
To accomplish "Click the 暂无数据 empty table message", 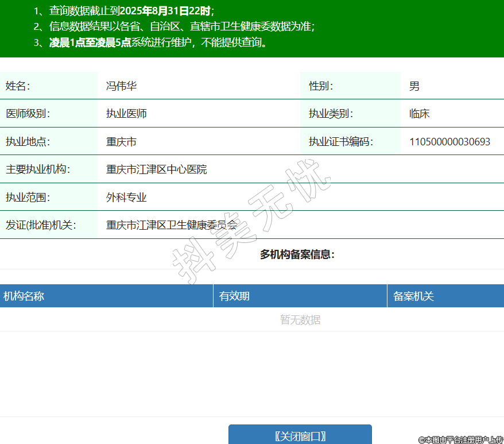I will (300, 320).
